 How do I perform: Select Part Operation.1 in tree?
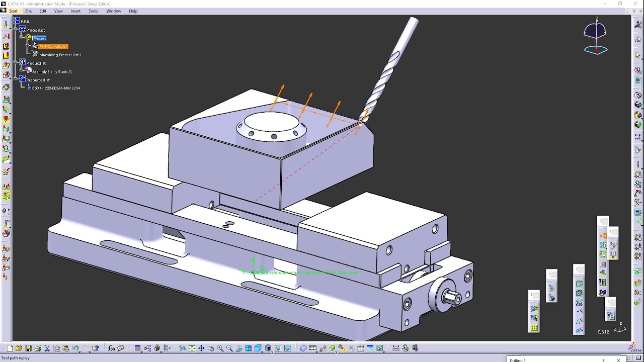[53, 47]
